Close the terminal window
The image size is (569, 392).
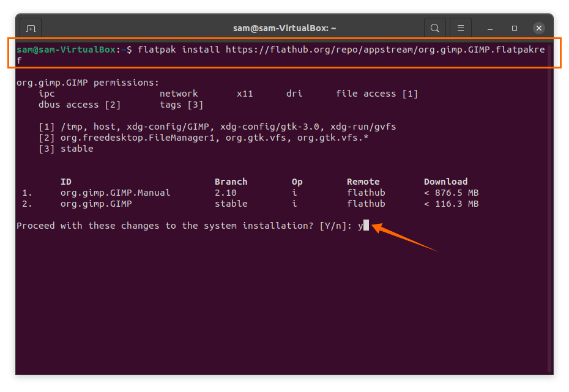[x=539, y=28]
